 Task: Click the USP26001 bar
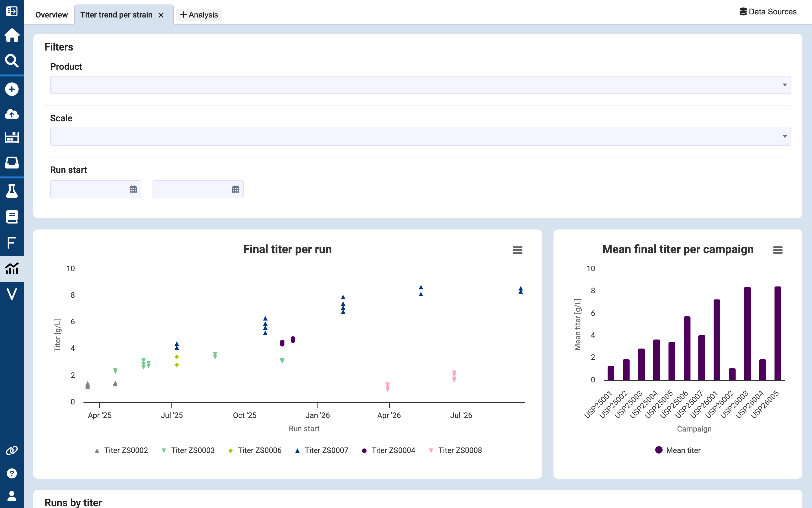click(x=717, y=340)
